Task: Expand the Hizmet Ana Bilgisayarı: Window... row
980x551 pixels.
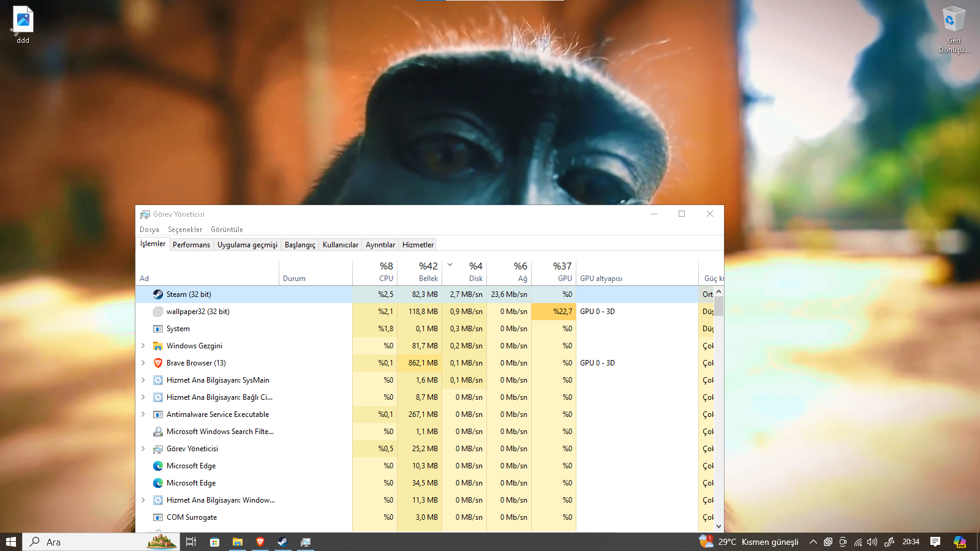Action: (x=143, y=500)
